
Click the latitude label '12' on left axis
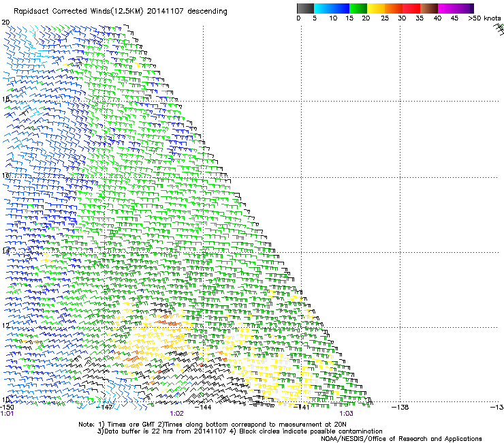point(5,326)
